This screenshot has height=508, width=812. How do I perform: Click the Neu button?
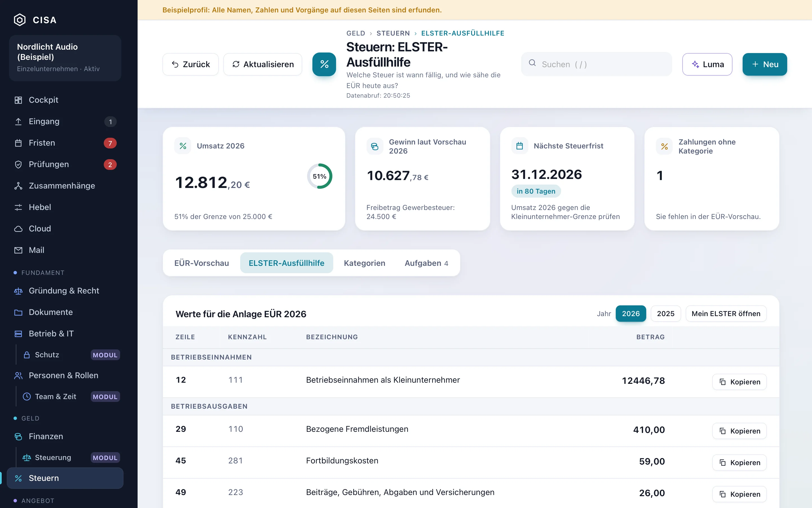pos(765,64)
